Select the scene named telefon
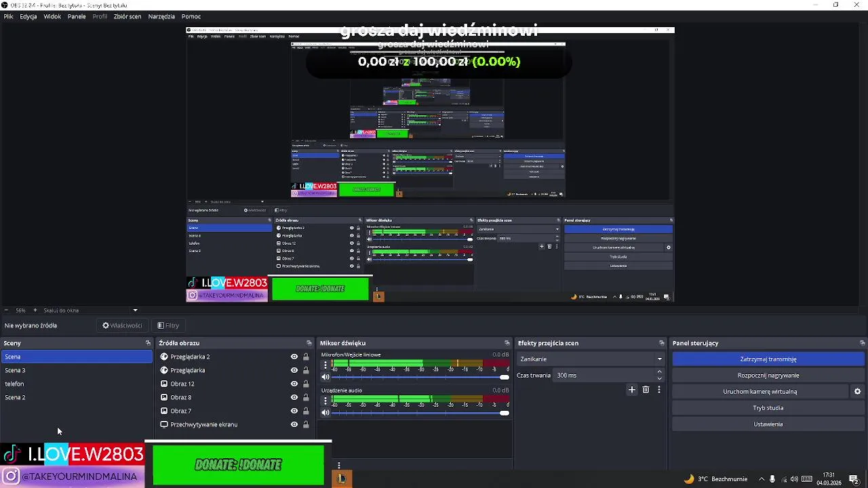The height and width of the screenshot is (488, 868). pyautogui.click(x=77, y=384)
